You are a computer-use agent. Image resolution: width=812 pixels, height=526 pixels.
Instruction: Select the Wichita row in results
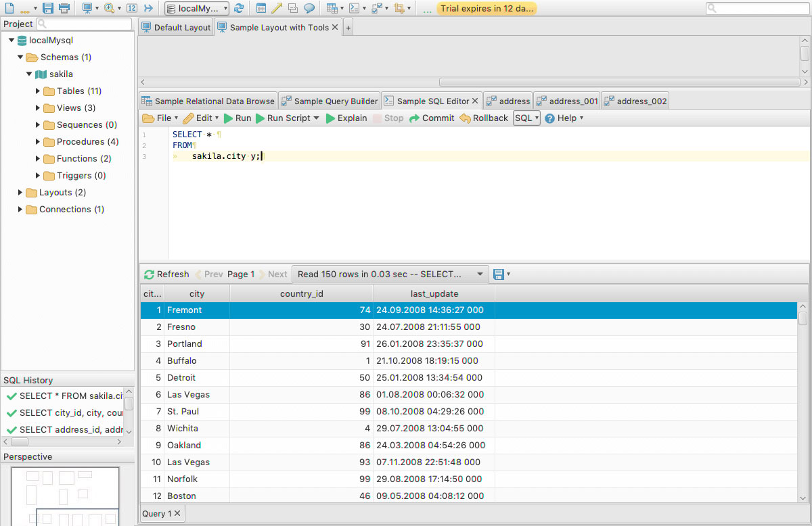click(x=469, y=429)
